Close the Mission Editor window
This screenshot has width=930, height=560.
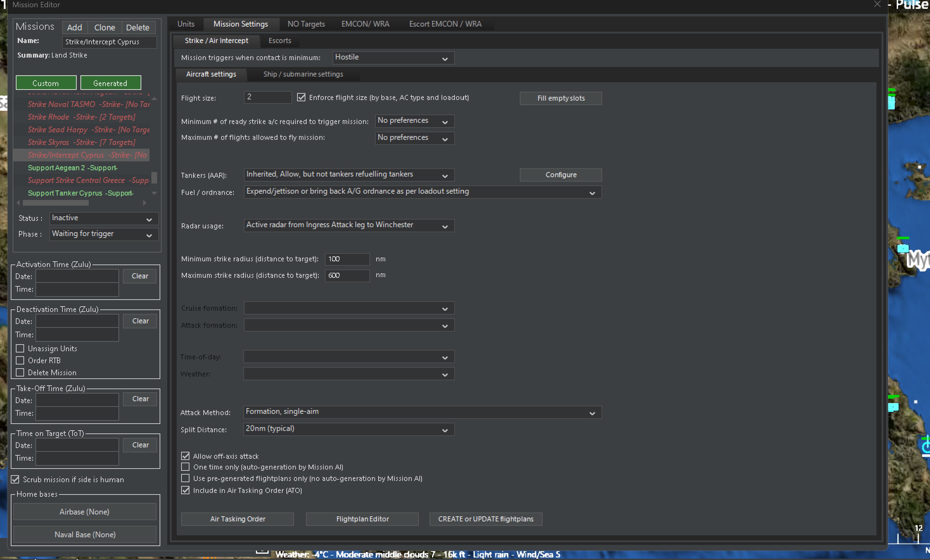pos(877,4)
